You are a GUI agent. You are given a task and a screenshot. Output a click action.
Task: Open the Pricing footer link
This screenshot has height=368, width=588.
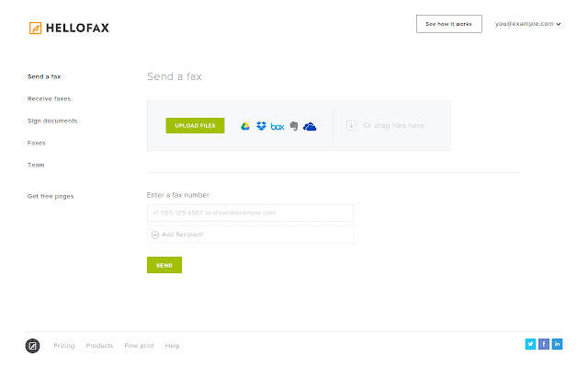64,346
